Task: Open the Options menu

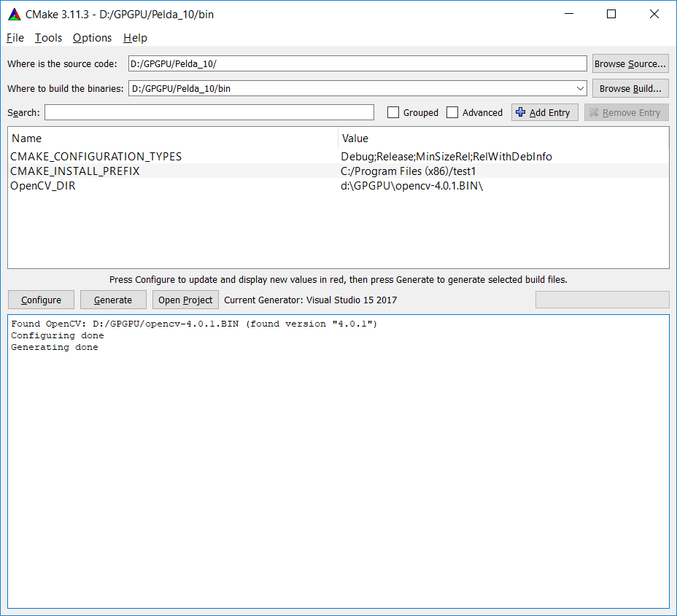Action: [x=92, y=38]
